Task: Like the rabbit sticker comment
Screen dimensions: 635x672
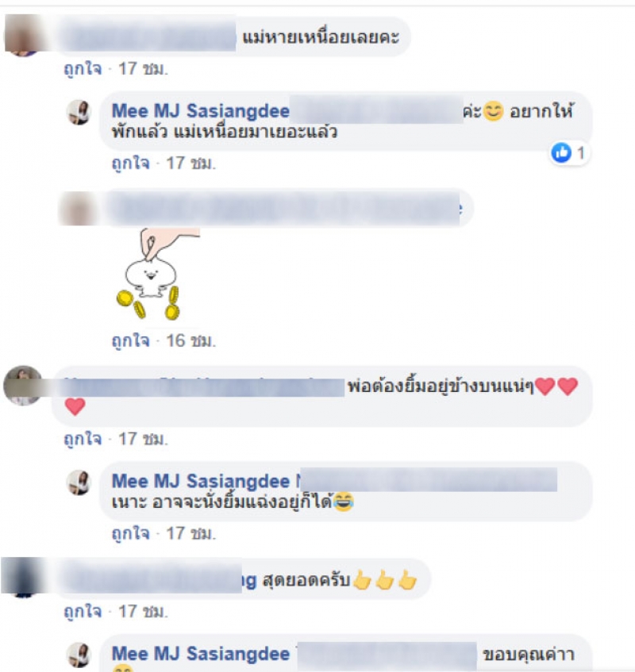Action: (130, 340)
